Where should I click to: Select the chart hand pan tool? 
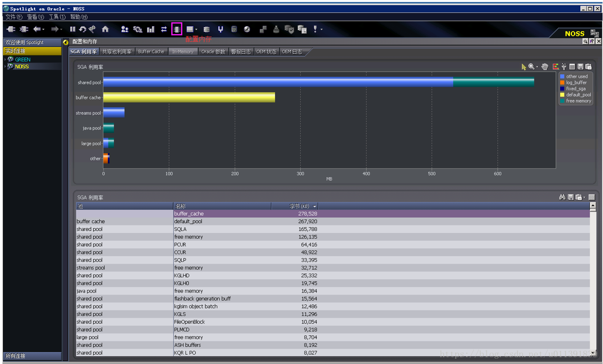[x=545, y=66]
